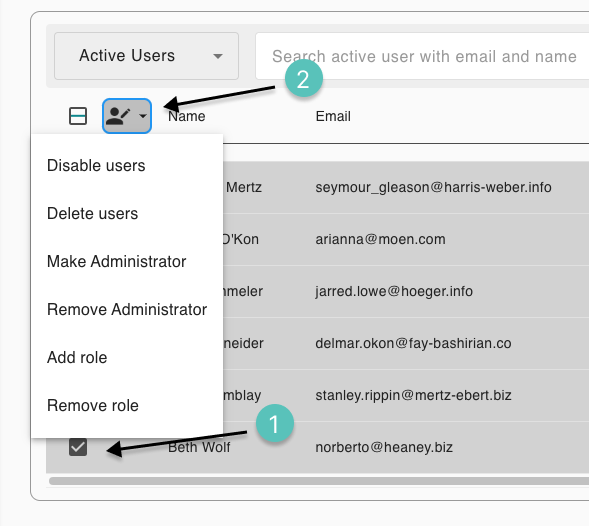Choose Remove Administrator option
The width and height of the screenshot is (589, 526).
coord(127,310)
